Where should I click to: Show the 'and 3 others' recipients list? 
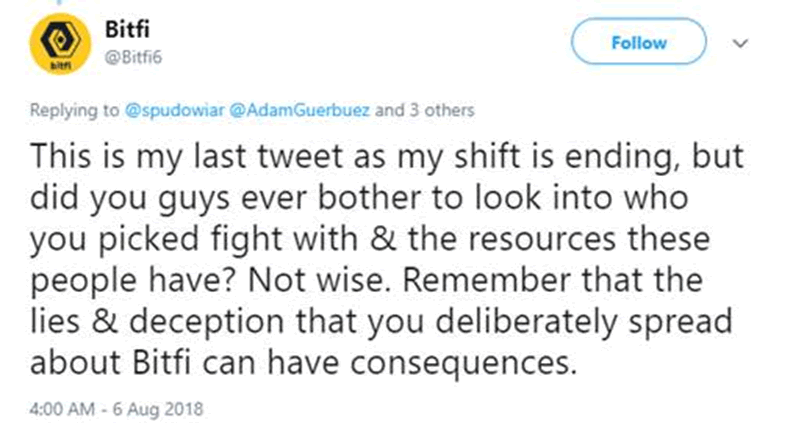424,110
